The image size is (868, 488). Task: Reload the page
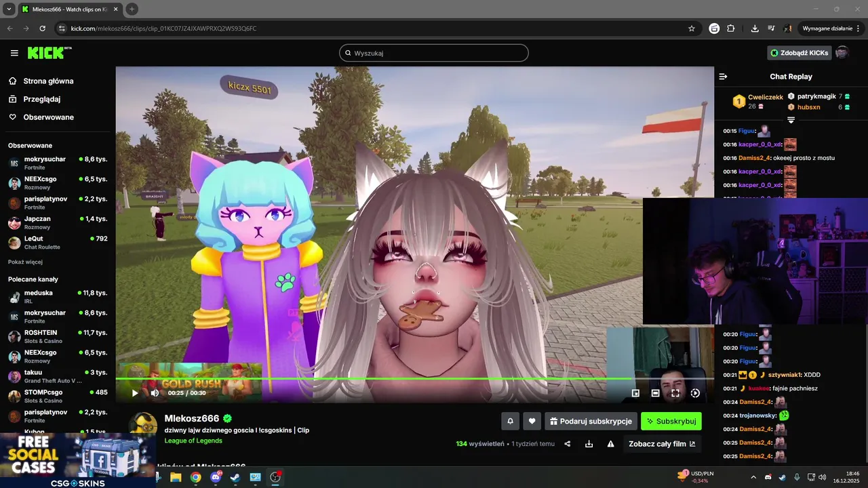42,28
